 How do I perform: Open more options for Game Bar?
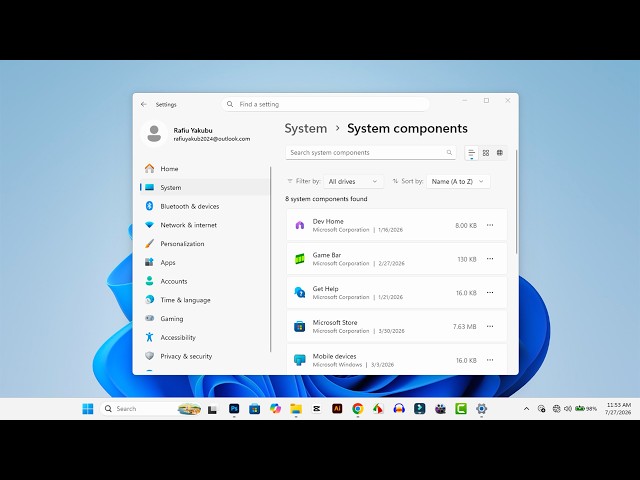coord(490,259)
